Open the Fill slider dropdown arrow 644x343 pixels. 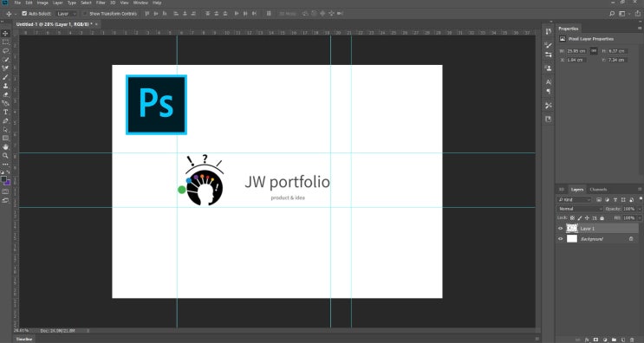click(640, 218)
